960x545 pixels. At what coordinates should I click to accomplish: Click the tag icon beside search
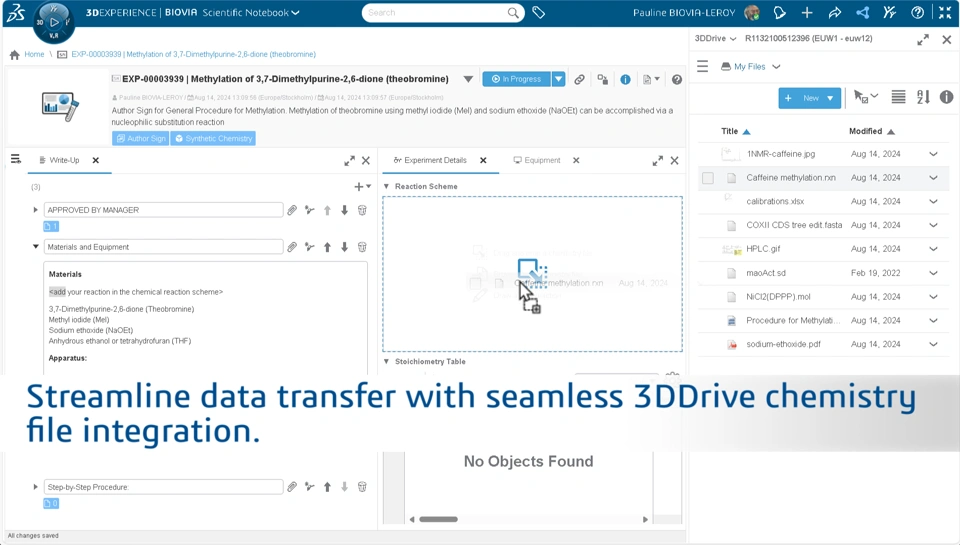coord(539,12)
